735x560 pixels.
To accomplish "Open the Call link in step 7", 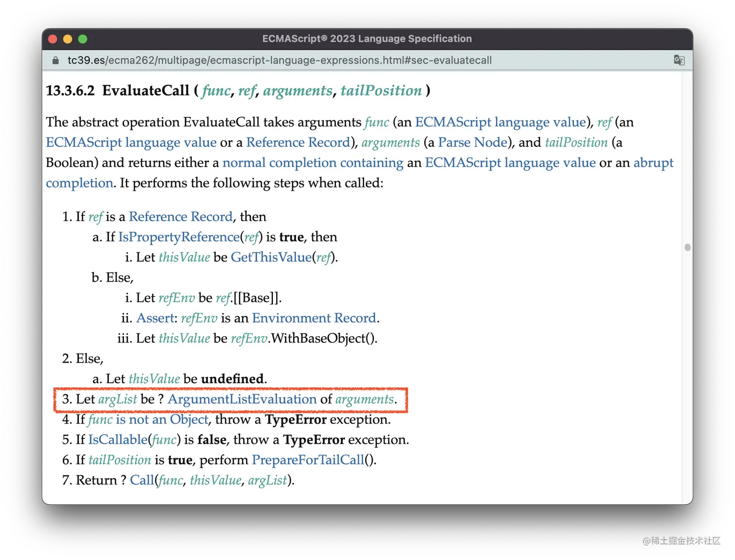I will point(142,480).
